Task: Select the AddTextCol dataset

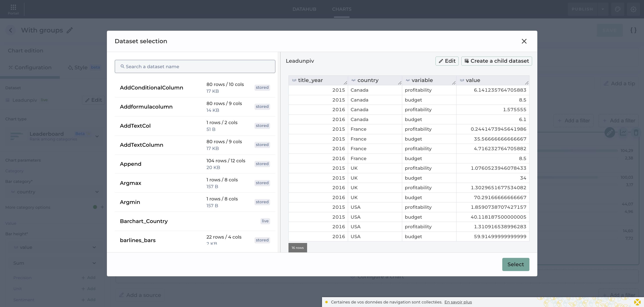Action: coord(195,126)
